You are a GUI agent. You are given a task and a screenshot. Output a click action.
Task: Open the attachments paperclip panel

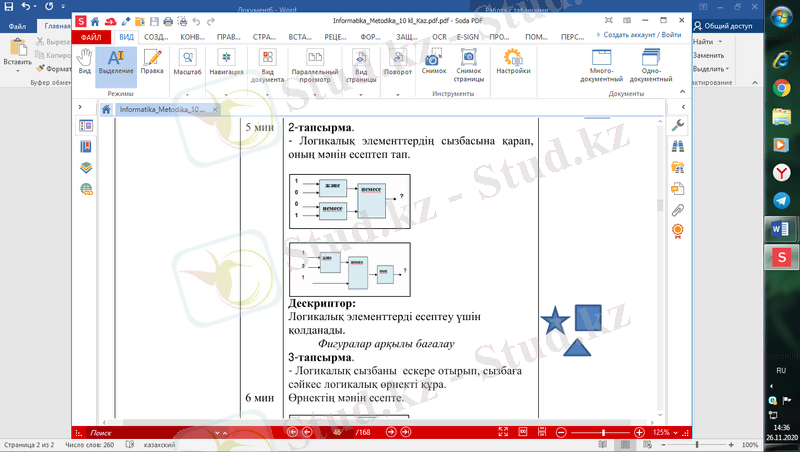677,209
